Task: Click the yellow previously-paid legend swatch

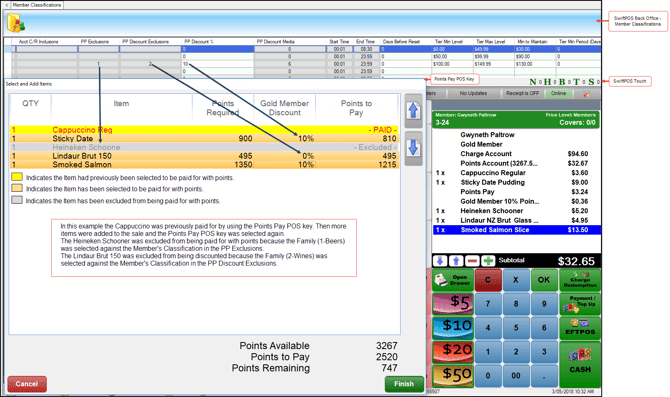Action: 17,177
